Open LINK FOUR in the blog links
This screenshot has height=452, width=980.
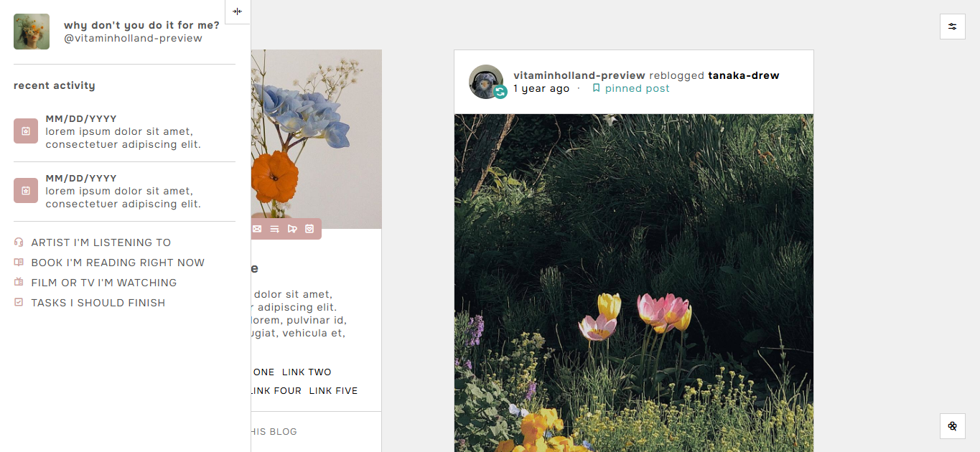(276, 391)
